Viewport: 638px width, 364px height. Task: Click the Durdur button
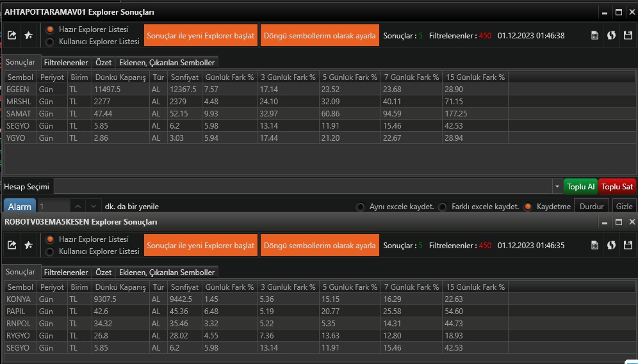pos(591,207)
